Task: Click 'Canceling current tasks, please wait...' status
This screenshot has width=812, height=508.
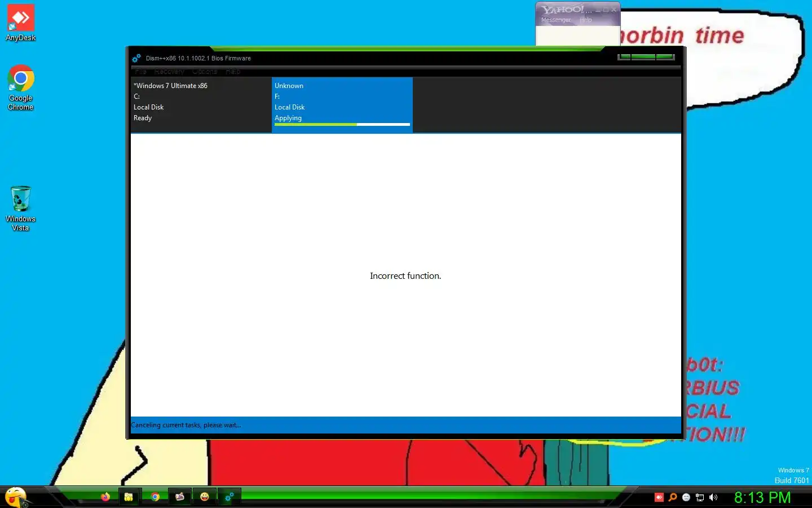Action: coord(186,425)
